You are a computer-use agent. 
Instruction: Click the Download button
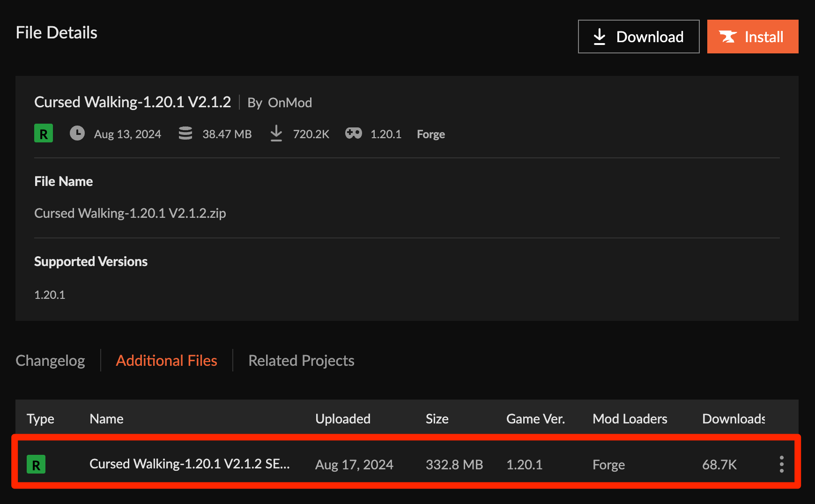(x=638, y=37)
